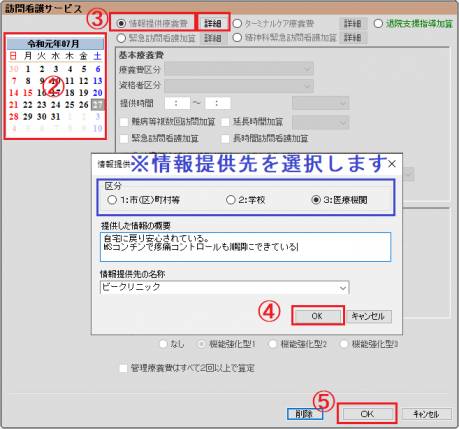459x429 pixels.
Task: Click the 提供時間 end time field
Action: [x=218, y=103]
